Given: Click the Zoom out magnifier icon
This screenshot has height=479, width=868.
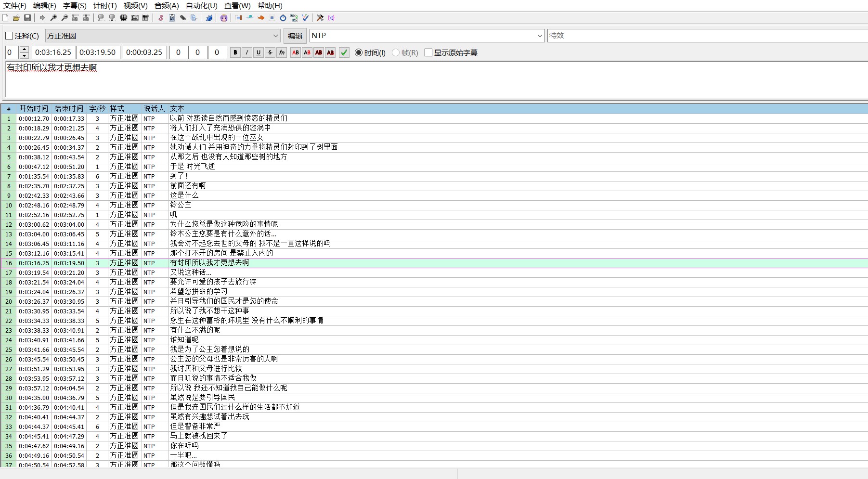Looking at the screenshot, I should point(65,18).
